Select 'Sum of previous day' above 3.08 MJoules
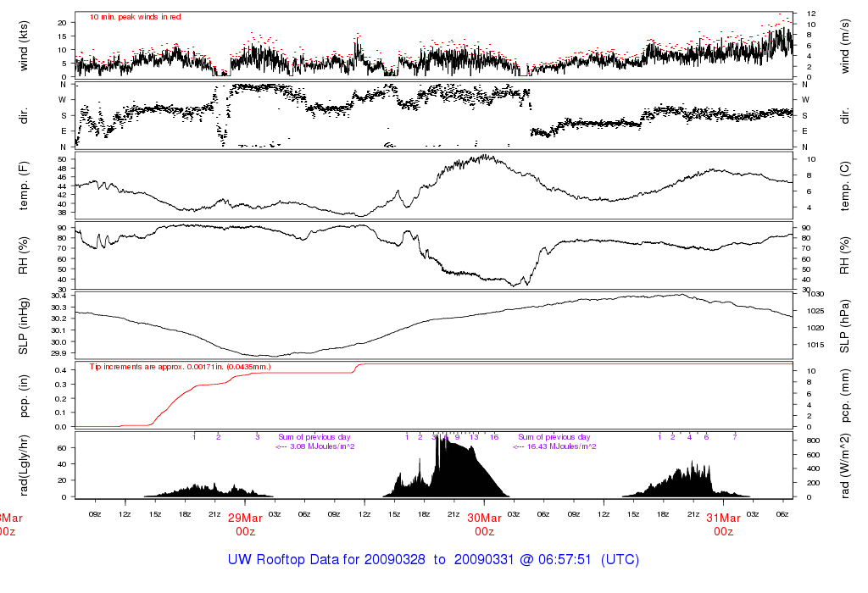Screen dimensions: 868x593 [314, 437]
